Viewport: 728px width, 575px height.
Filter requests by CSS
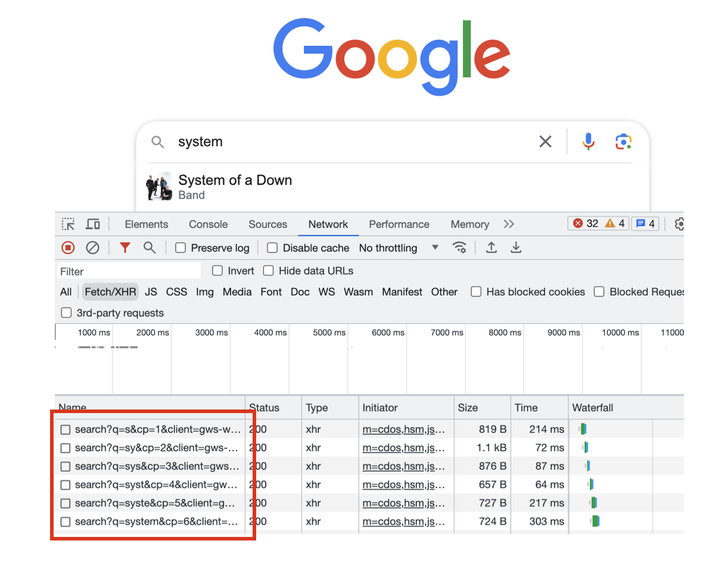(x=176, y=292)
